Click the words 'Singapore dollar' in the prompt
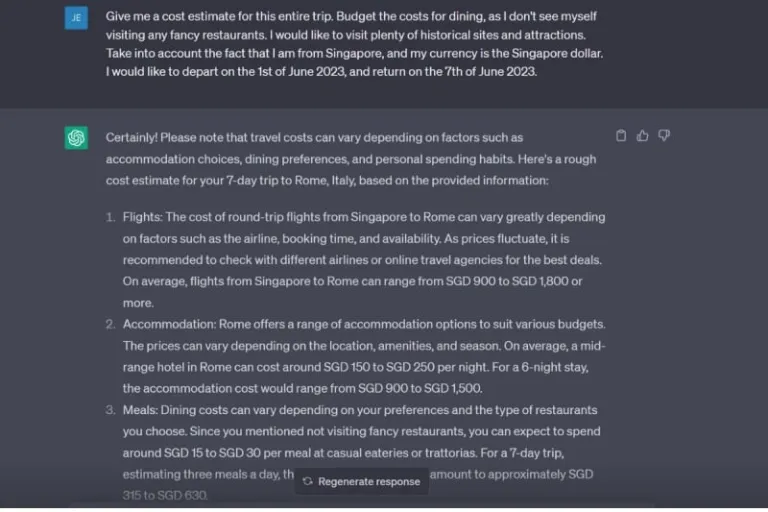This screenshot has height=512, width=768. [555, 53]
